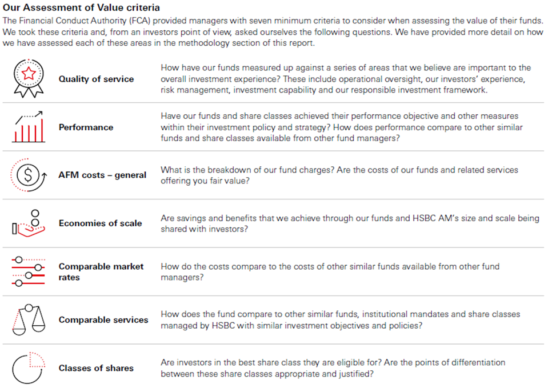Click the Financial Conduct Authority intro paragraph

point(273,32)
